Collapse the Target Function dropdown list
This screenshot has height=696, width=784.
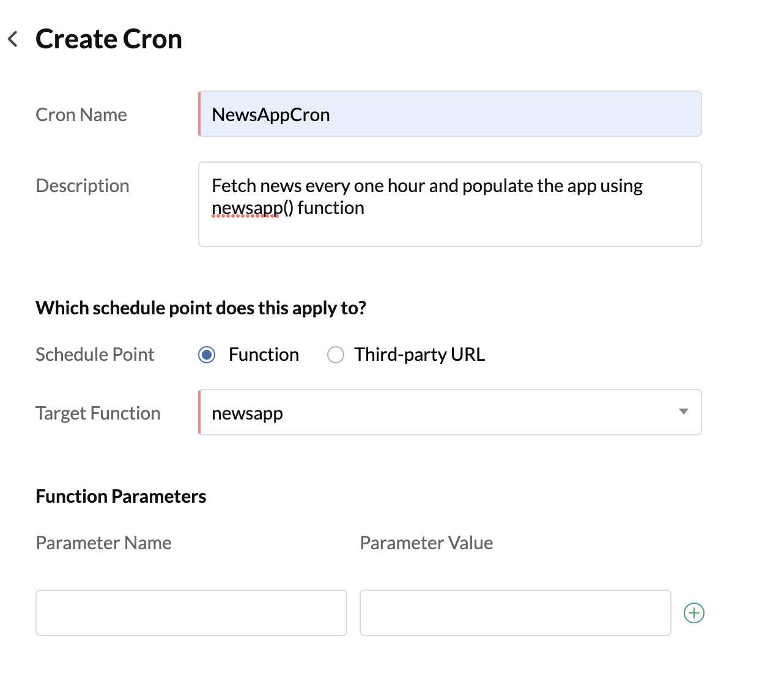pyautogui.click(x=683, y=412)
